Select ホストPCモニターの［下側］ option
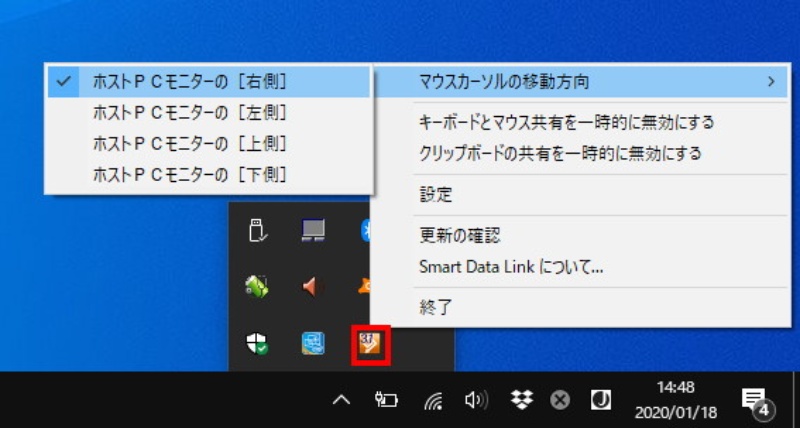The image size is (800, 428). pyautogui.click(x=209, y=175)
